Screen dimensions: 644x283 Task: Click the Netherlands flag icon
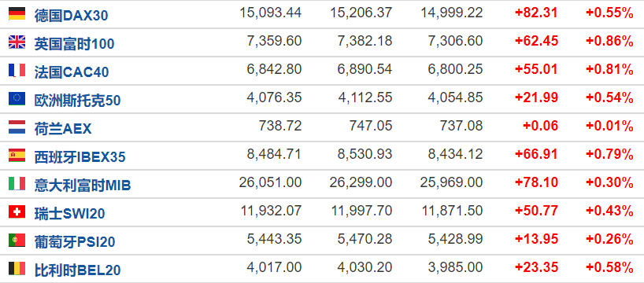[17, 127]
